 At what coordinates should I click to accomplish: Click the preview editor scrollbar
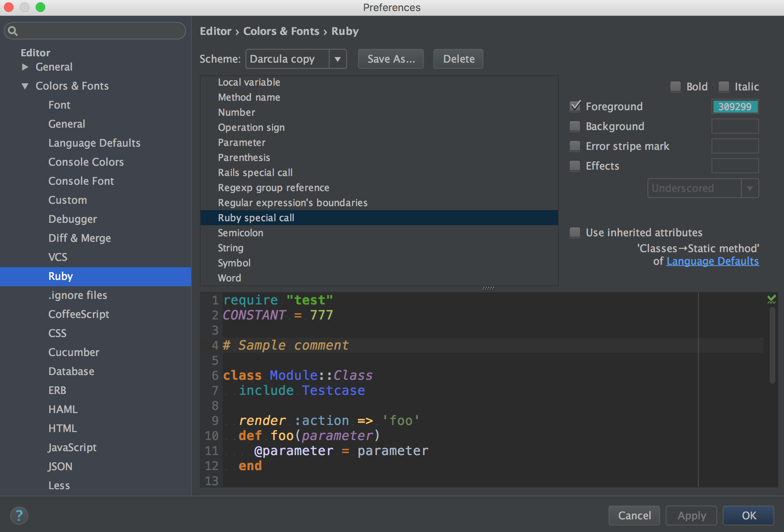point(772,345)
